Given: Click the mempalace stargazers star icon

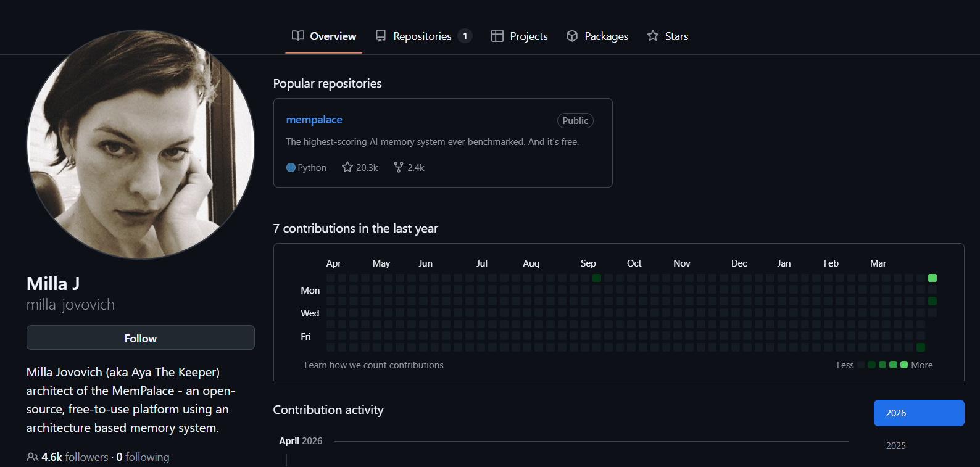Looking at the screenshot, I should [347, 167].
